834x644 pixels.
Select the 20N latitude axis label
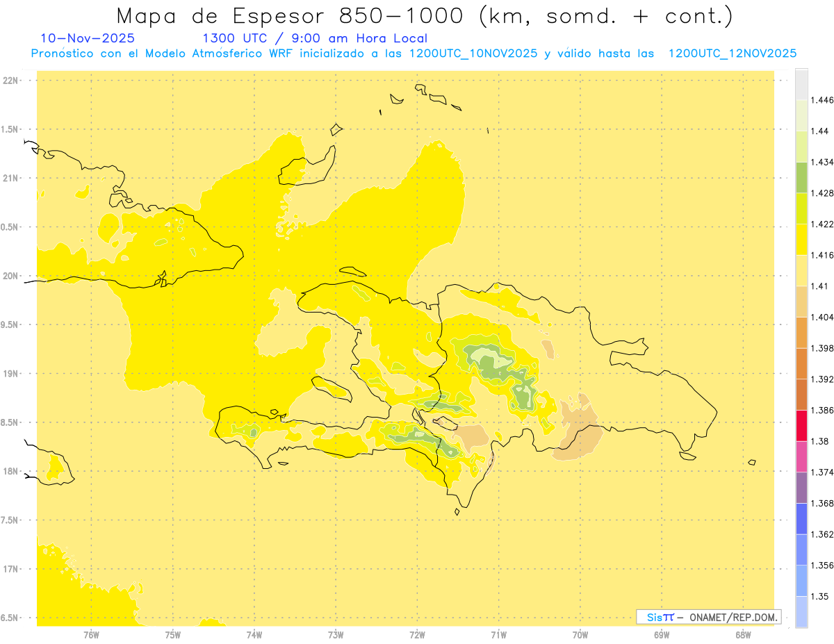[x=11, y=276]
